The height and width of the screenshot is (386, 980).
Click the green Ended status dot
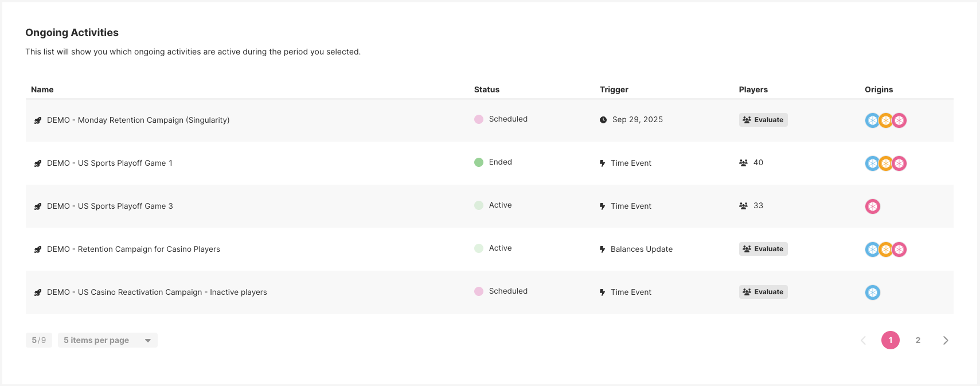coord(479,162)
